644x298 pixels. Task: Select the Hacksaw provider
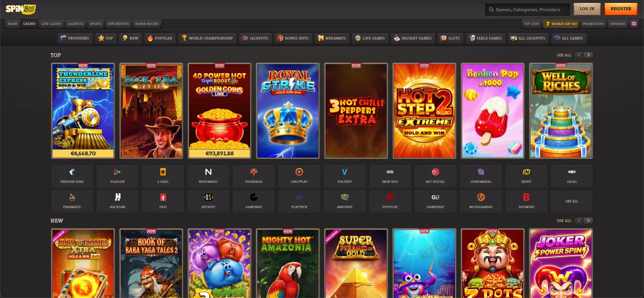click(117, 201)
